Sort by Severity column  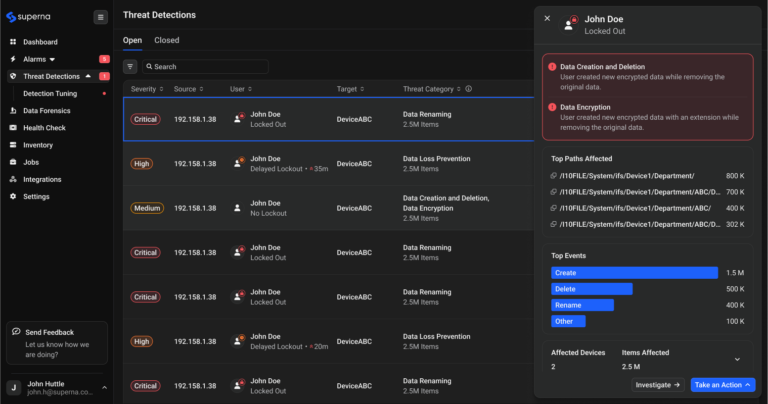coord(147,89)
